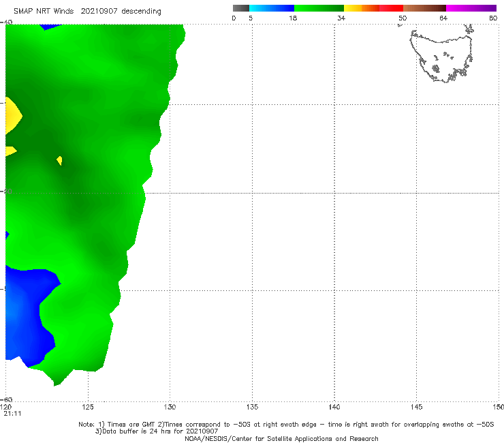Click the longitude axis label '125'
The image size is (504, 443).
pos(88,408)
